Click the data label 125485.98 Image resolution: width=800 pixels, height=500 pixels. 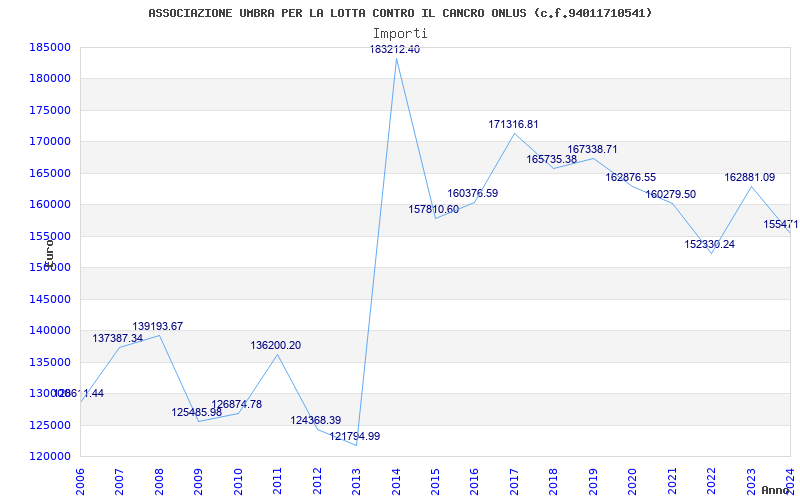pyautogui.click(x=196, y=412)
